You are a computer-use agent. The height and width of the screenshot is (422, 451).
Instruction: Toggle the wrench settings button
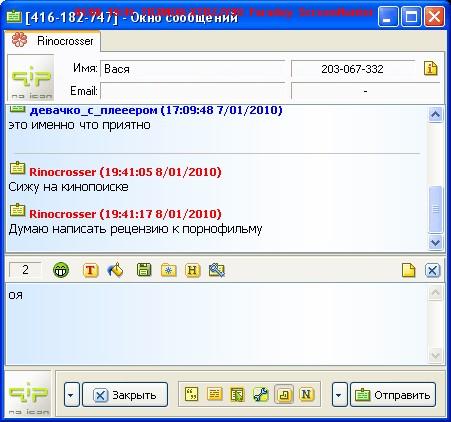pyautogui.click(x=261, y=394)
